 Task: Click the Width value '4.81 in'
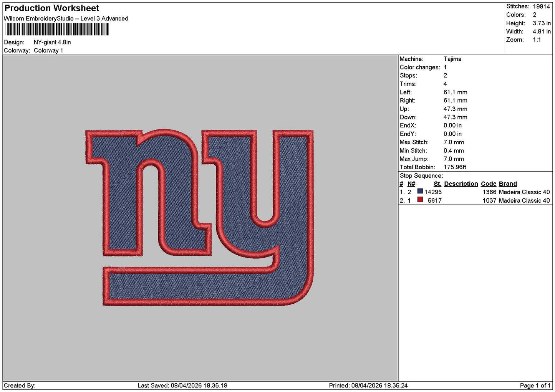tap(542, 31)
